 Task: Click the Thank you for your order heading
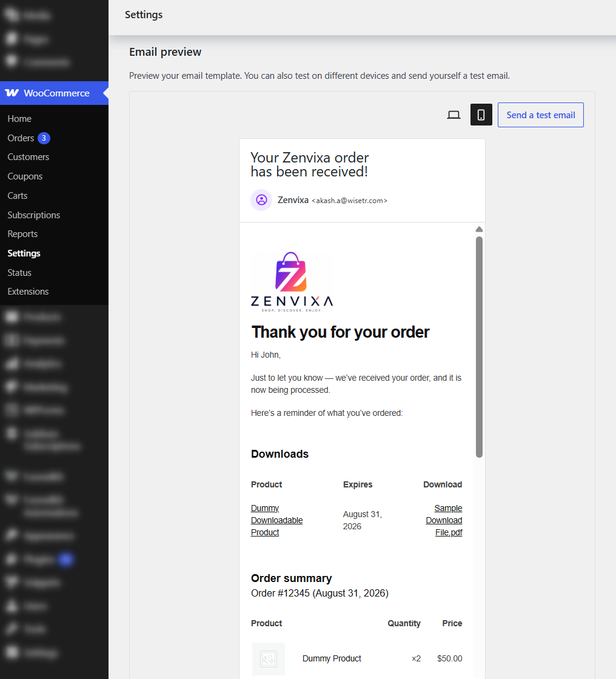(341, 332)
